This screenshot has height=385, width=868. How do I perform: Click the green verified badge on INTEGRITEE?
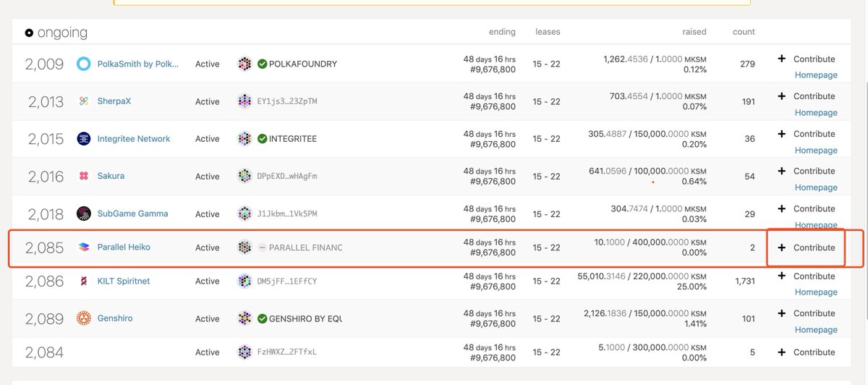point(263,139)
